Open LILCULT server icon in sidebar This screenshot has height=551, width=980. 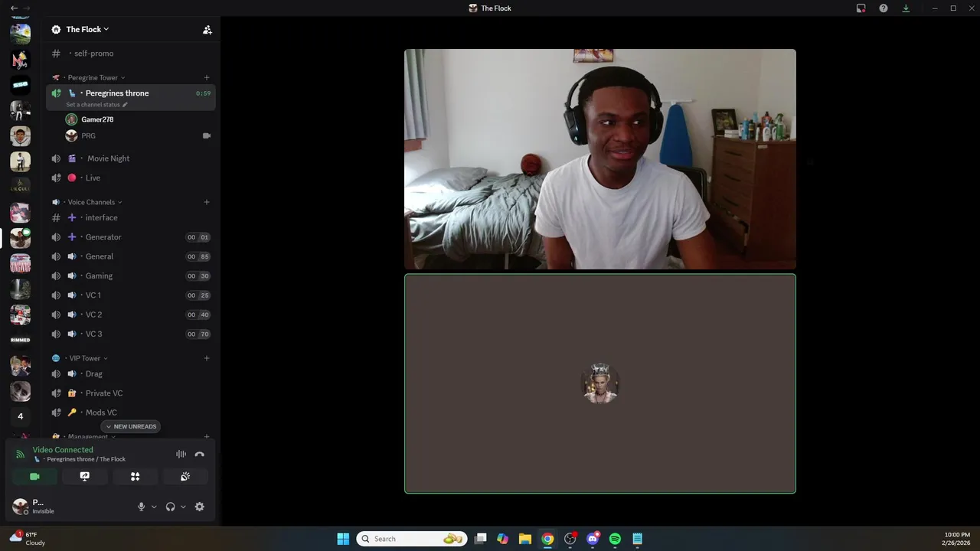[21, 187]
